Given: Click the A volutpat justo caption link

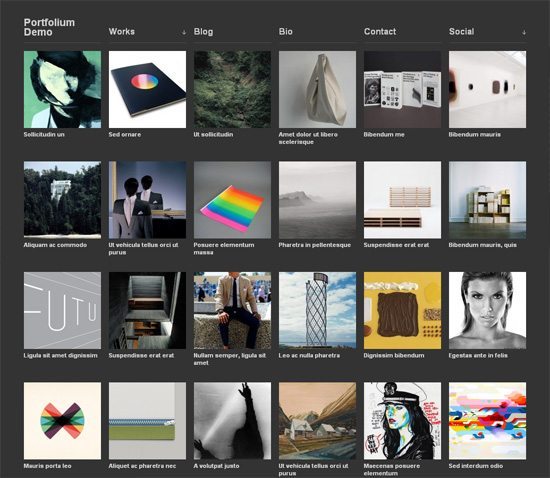Looking at the screenshot, I should pyautogui.click(x=216, y=466).
